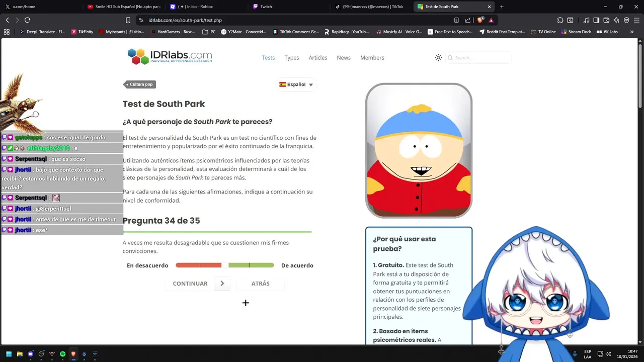Open File Explorer from the taskbar
Image resolution: width=644 pixels, height=362 pixels.
tap(20, 354)
